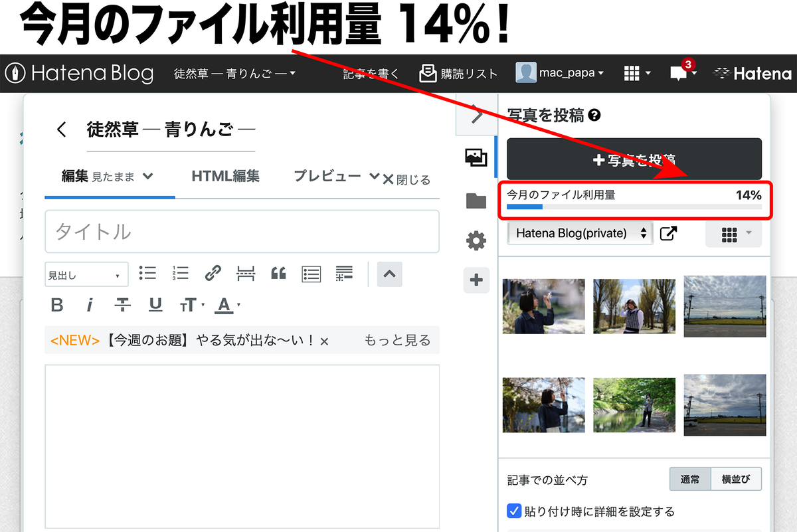Screen dimensions: 797x532
Task: Open the Hatena Blog(private) folder select
Action: pyautogui.click(x=580, y=233)
